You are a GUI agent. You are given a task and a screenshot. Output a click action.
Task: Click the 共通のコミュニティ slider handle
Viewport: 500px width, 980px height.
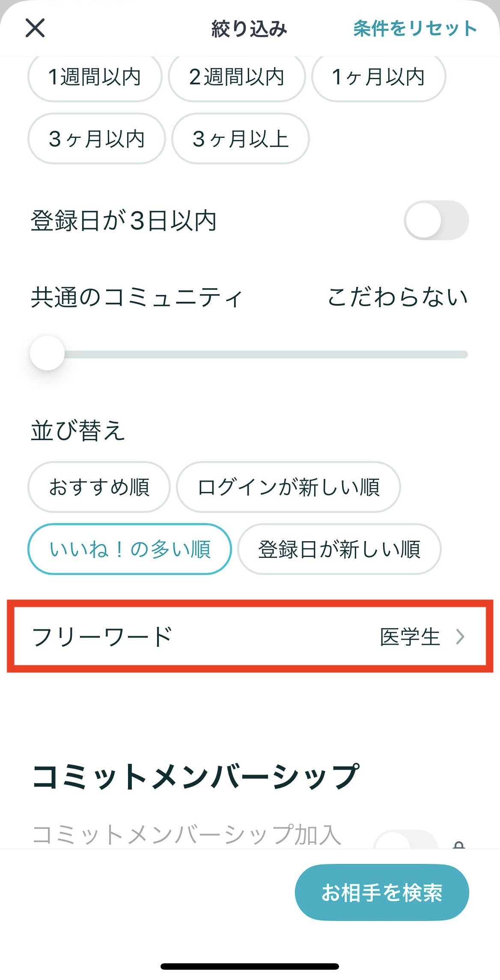click(x=47, y=353)
